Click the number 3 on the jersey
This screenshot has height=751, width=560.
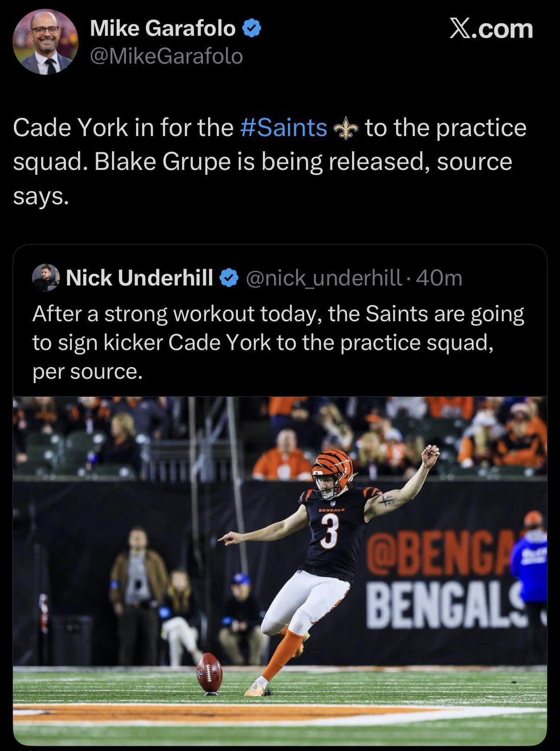(329, 531)
